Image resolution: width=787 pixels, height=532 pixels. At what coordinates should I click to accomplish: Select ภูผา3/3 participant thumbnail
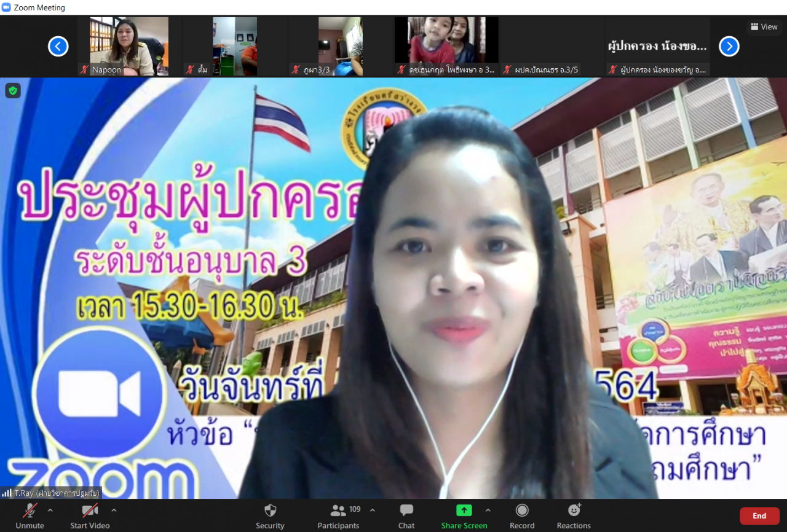tap(341, 46)
